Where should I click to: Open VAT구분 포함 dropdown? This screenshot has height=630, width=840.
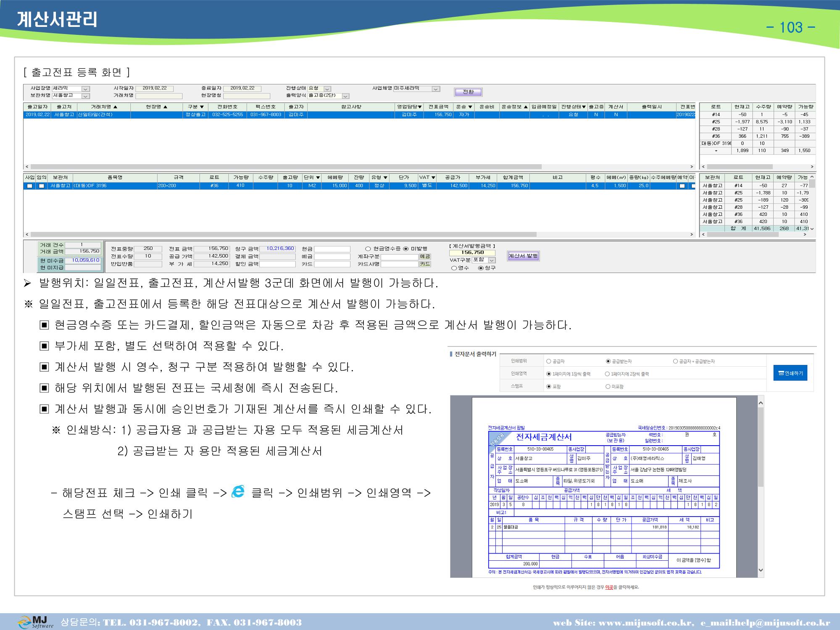[492, 260]
